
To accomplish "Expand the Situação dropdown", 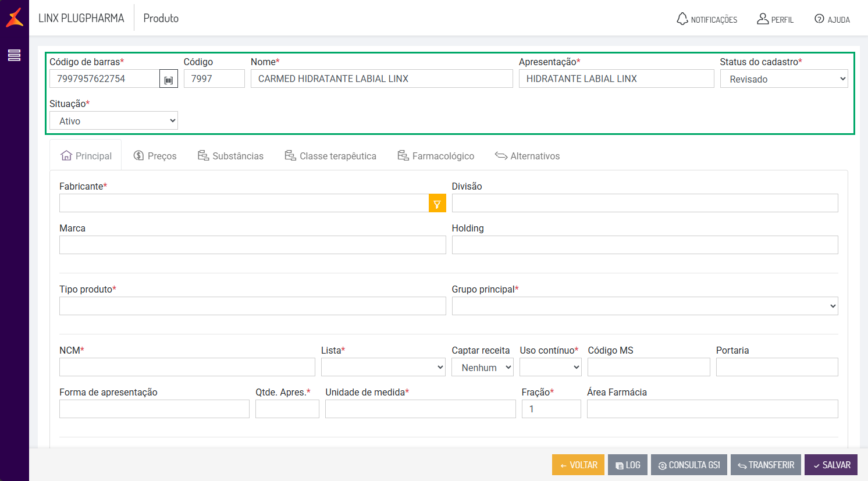I will pyautogui.click(x=113, y=120).
